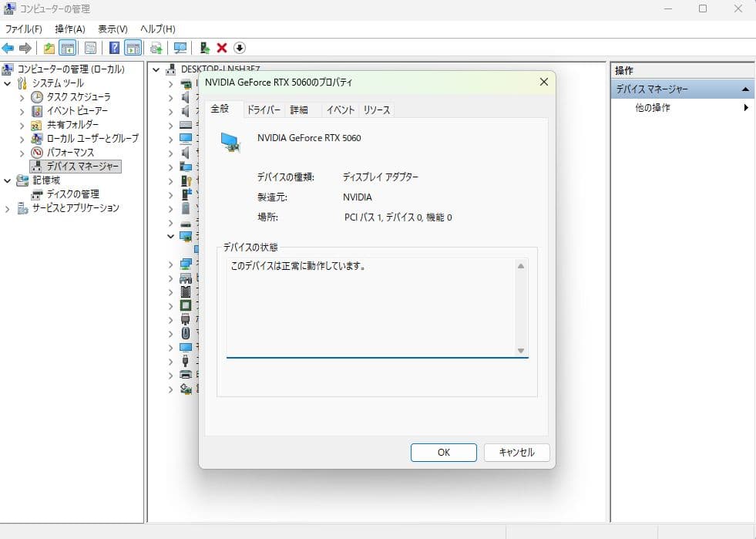The height and width of the screenshot is (539, 756).
Task: Click the printer category icon in device list
Action: [186, 375]
